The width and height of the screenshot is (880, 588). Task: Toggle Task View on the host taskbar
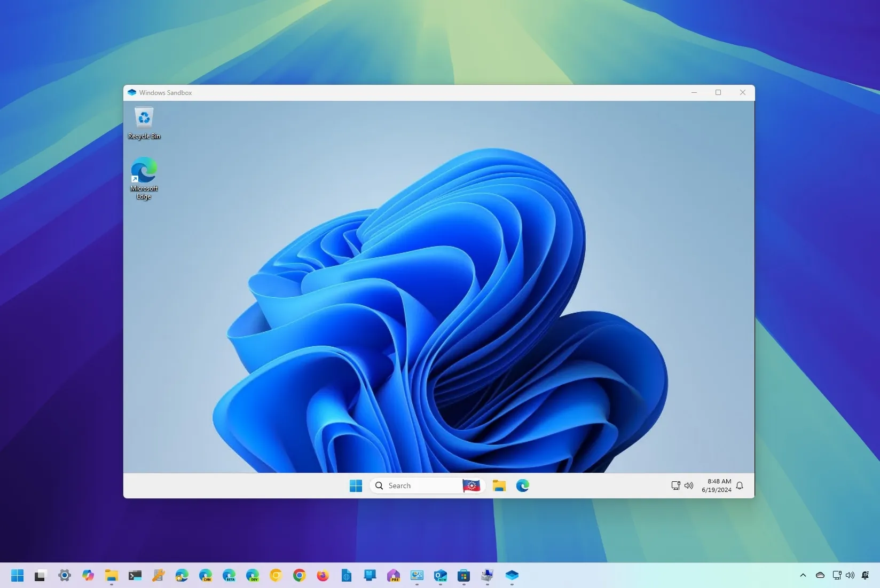click(x=40, y=576)
